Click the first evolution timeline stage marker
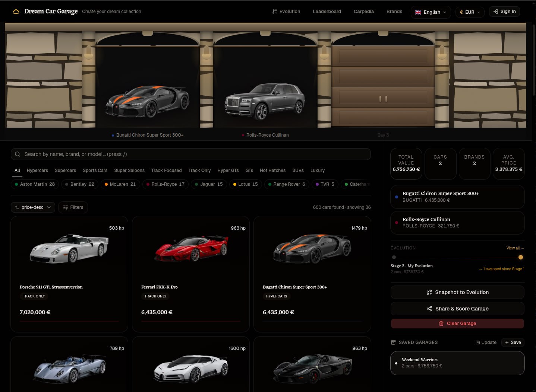The image size is (536, 392). [x=394, y=257]
